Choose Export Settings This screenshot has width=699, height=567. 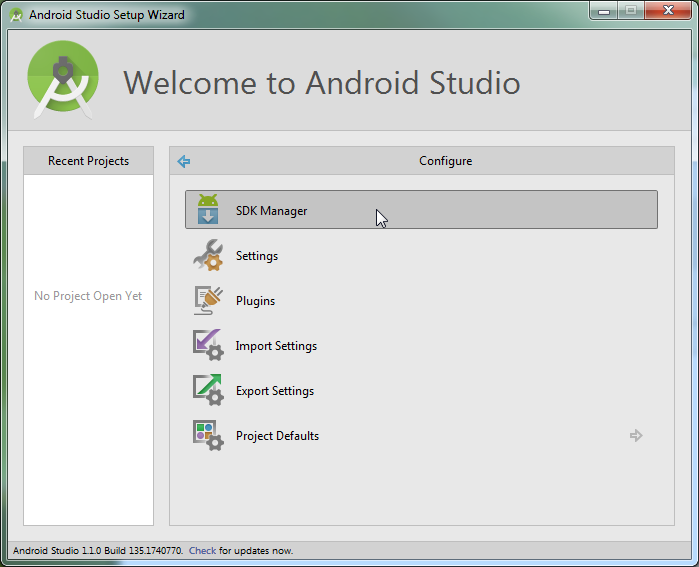pyautogui.click(x=421, y=390)
